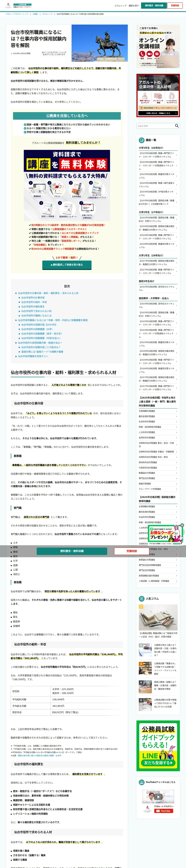This screenshot has height=868, width=186.
Task: Open コラムトップ in the header navigation
Action: click(x=120, y=6)
